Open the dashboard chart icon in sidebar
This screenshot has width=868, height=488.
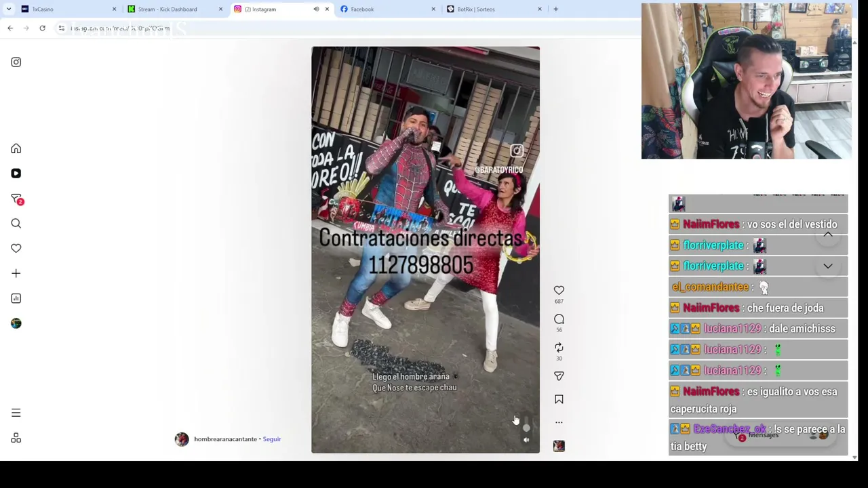(x=16, y=298)
